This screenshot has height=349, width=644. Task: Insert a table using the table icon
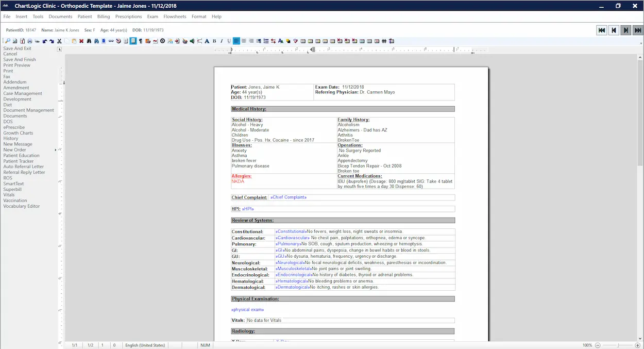coord(302,41)
